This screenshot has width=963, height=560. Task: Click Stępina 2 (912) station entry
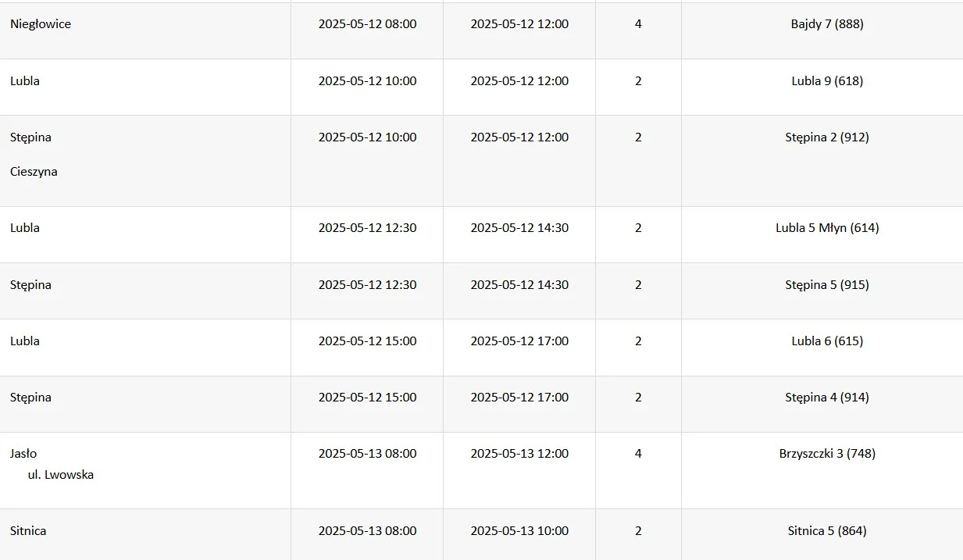tap(827, 137)
